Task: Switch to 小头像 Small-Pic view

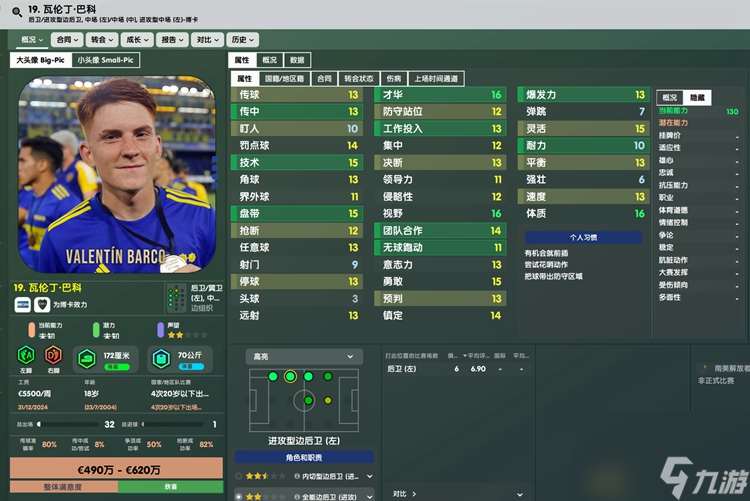Action: click(105, 60)
